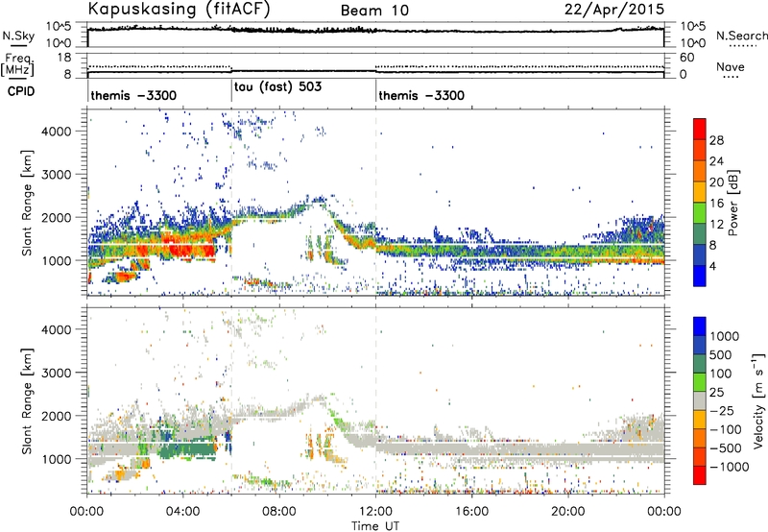Image resolution: width=768 pixels, height=532 pixels.
Task: Click the 'Time UT' axis title
Action: coord(375,526)
